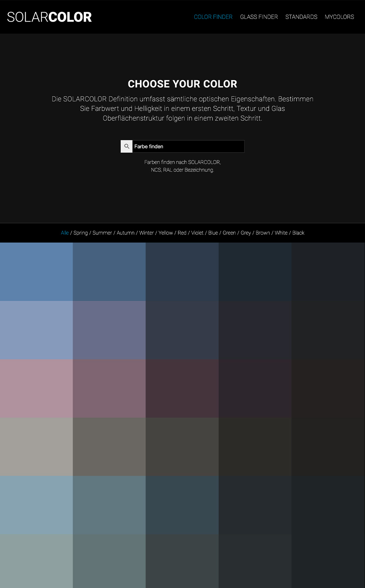Choose the light warm grey swatch
The width and height of the screenshot is (365, 588).
click(36, 447)
